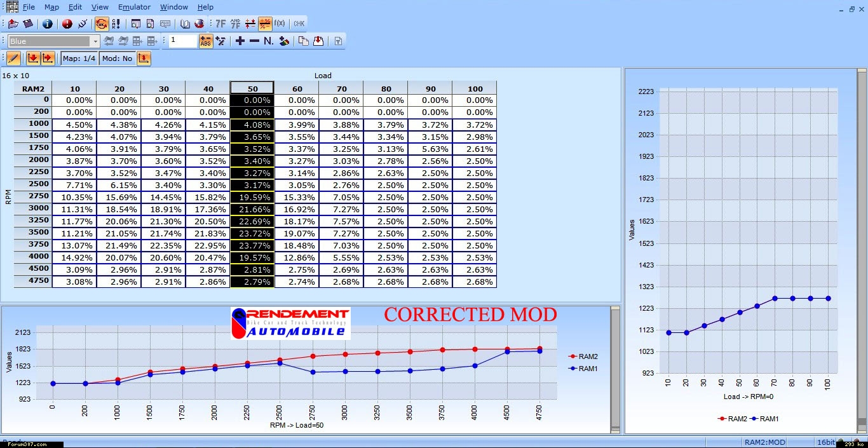
Task: Toggle the ABS absolute value mode button
Action: 206,41
